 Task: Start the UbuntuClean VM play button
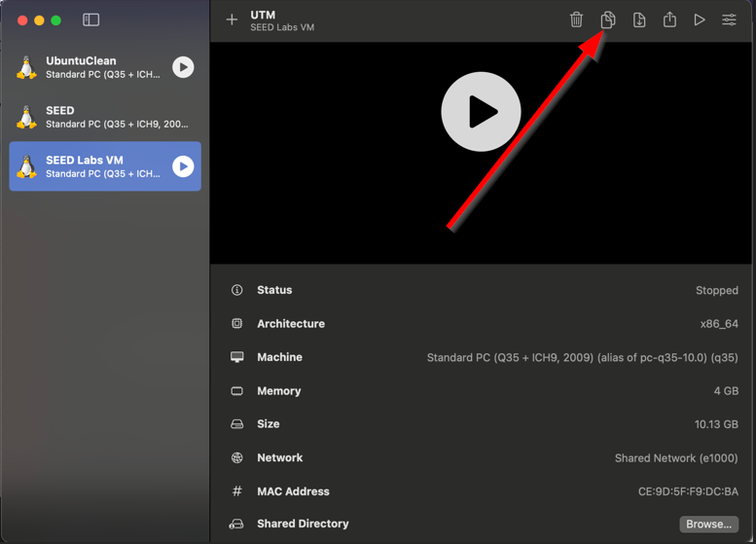(183, 67)
